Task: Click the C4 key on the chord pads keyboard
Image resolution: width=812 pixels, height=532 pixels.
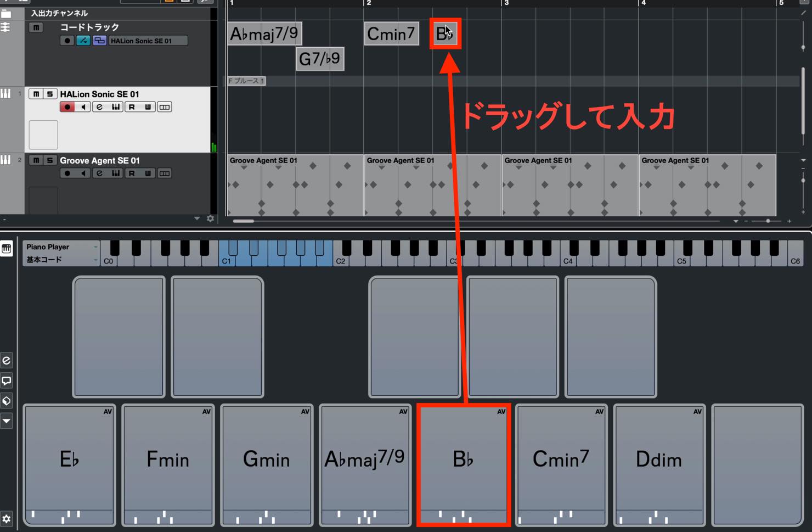Action: [x=568, y=261]
